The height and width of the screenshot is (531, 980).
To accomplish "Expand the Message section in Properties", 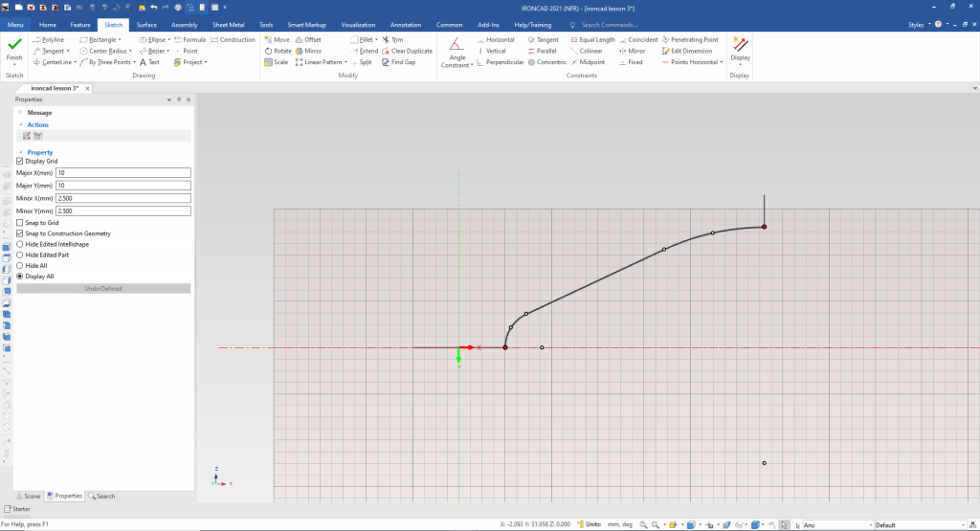I will click(20, 112).
